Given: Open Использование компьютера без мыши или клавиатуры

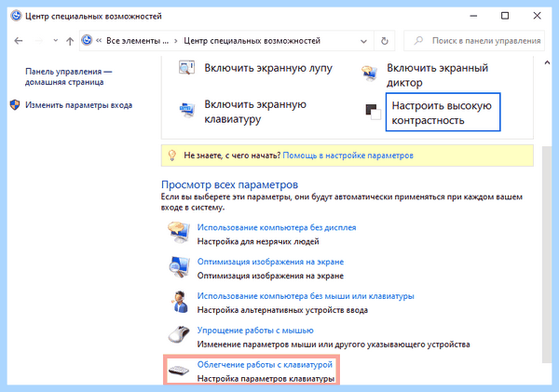Looking at the screenshot, I should [x=306, y=296].
